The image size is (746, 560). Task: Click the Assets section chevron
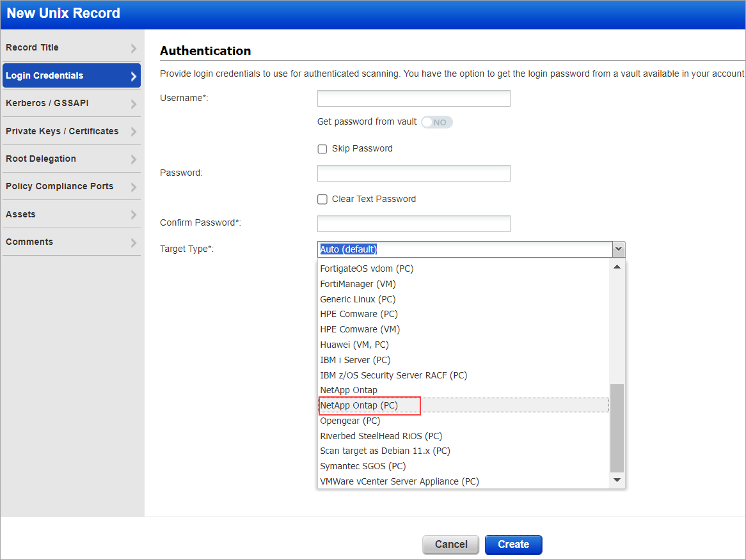[133, 214]
